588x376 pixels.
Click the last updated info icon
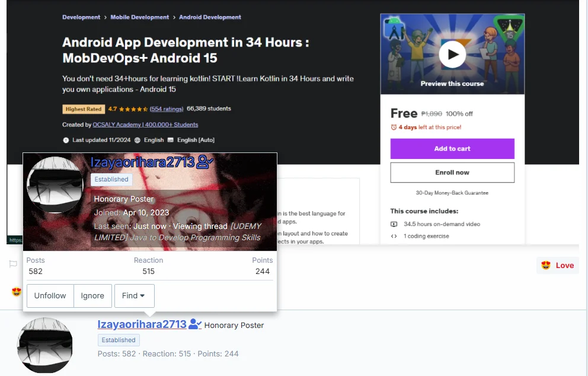(x=66, y=140)
